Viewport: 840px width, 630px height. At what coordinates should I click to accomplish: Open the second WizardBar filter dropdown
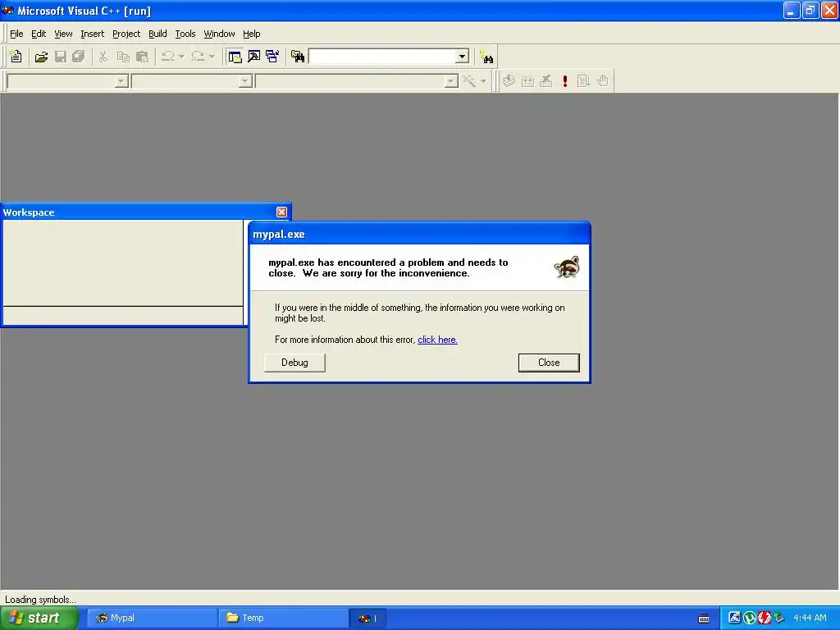point(245,81)
